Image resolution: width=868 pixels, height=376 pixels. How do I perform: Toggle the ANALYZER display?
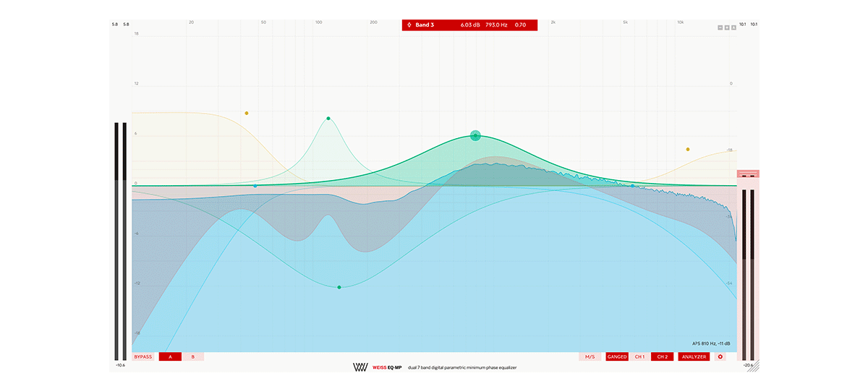694,356
